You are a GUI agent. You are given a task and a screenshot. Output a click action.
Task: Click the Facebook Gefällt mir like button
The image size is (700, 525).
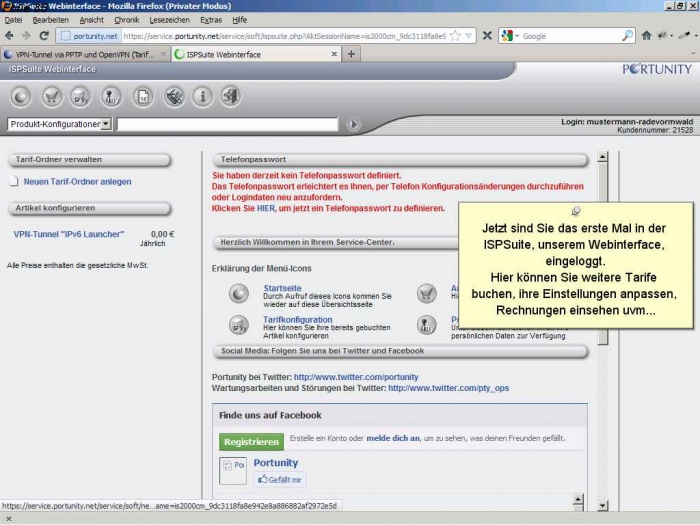(279, 480)
